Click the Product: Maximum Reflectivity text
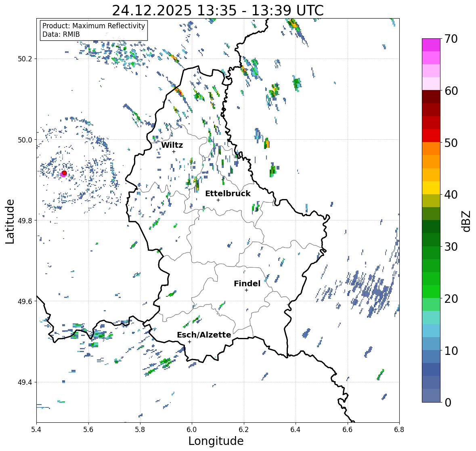 click(94, 26)
